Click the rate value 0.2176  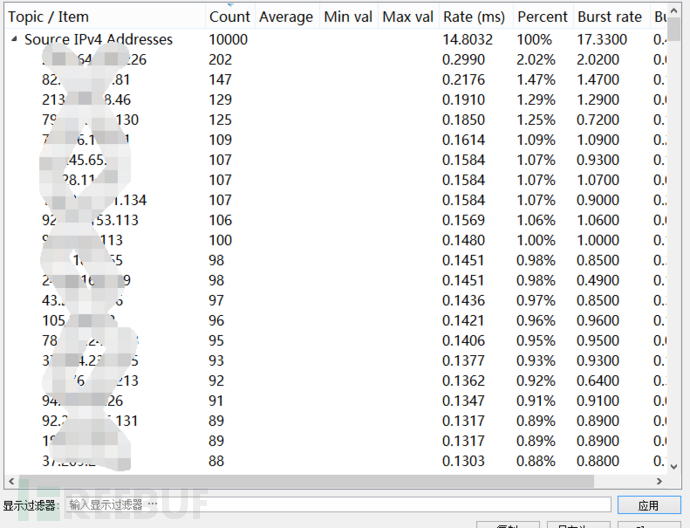tap(463, 80)
